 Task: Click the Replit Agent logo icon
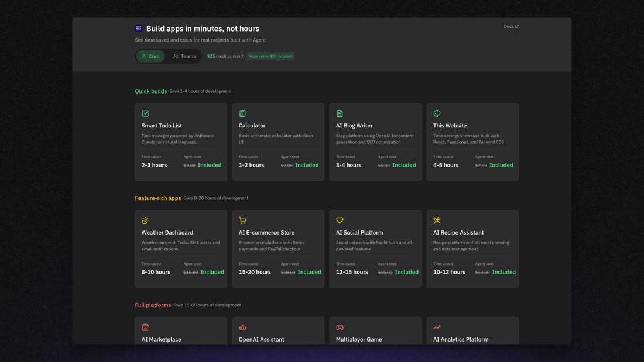click(138, 28)
